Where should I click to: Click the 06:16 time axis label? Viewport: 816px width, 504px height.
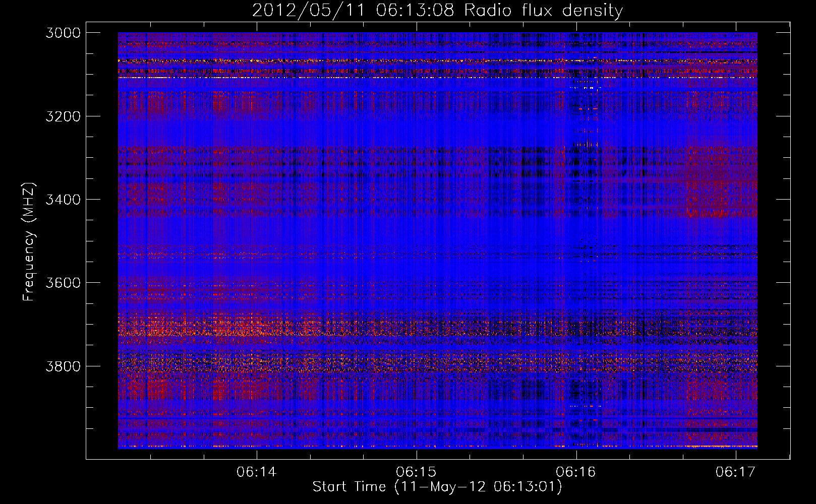coord(576,472)
